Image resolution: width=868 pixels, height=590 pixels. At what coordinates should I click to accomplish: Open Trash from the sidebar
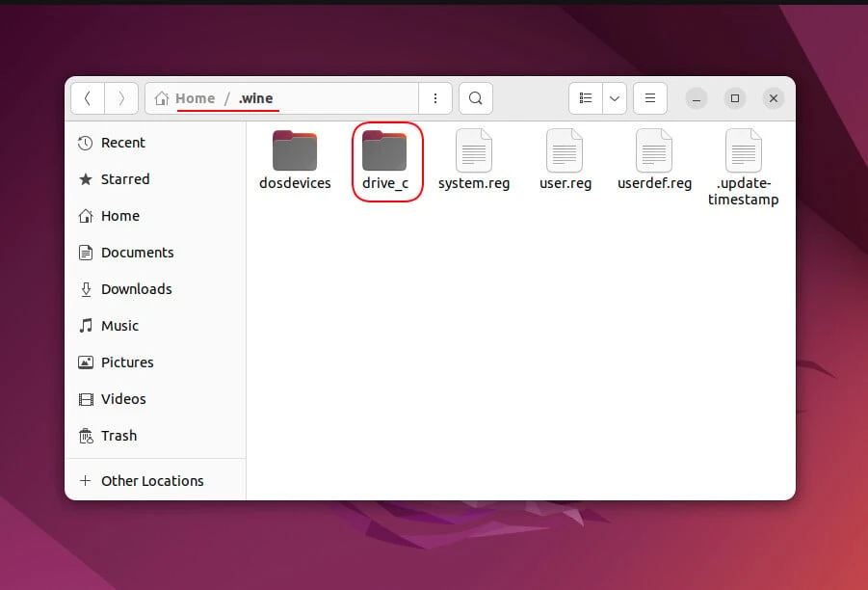(x=118, y=436)
